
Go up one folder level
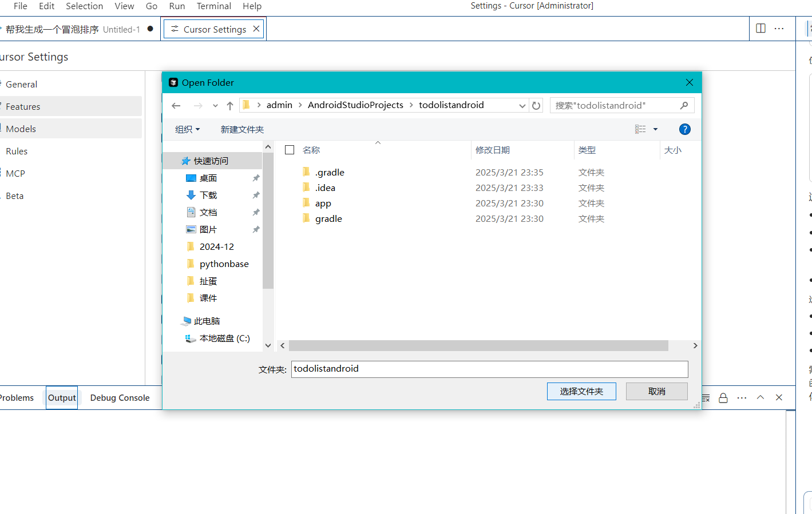(230, 105)
